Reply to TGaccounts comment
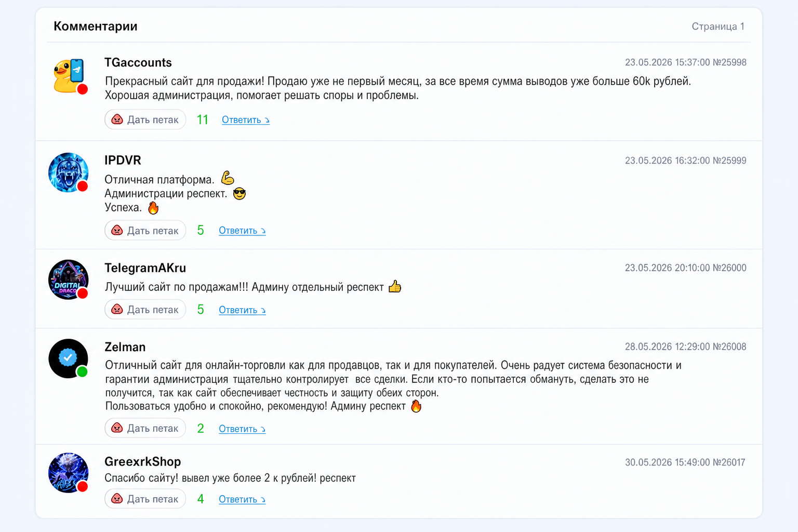The height and width of the screenshot is (532, 798). click(x=246, y=120)
